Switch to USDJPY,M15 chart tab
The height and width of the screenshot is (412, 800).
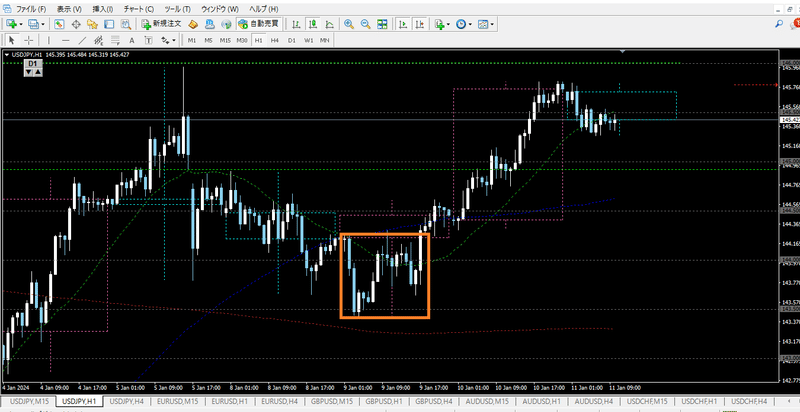pos(29,401)
